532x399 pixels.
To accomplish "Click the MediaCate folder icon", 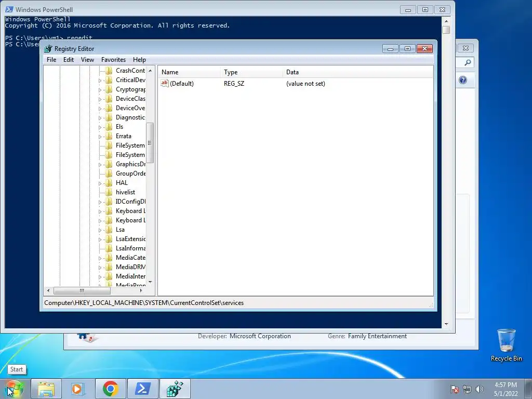I will click(x=109, y=258).
